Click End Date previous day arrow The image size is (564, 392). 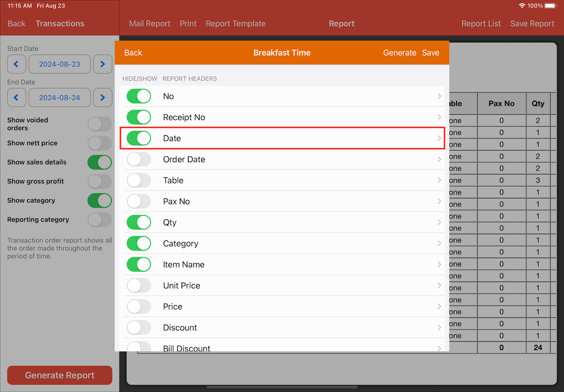[x=17, y=97]
